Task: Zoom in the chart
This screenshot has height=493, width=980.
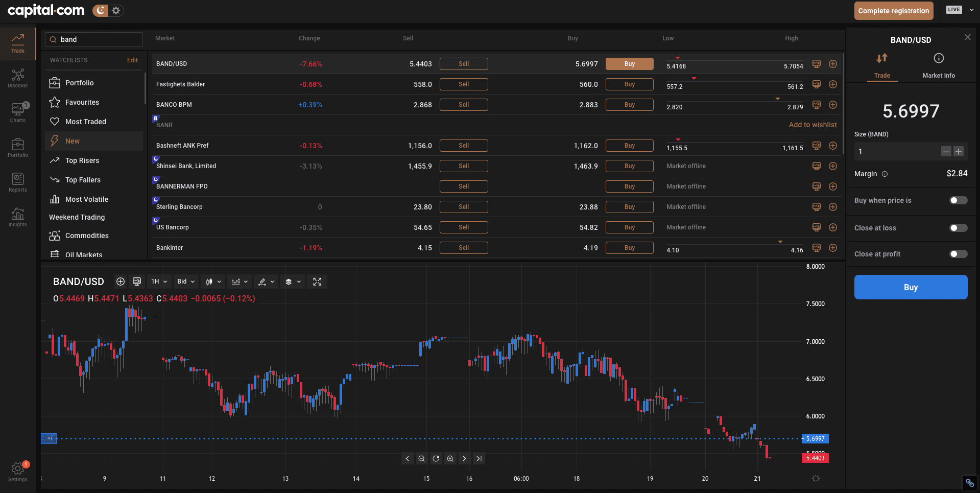Action: (x=450, y=459)
